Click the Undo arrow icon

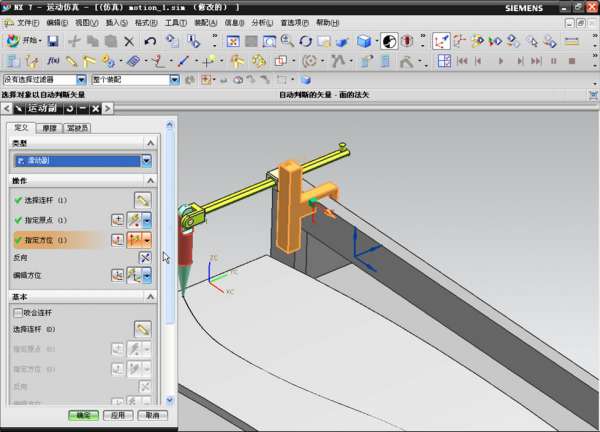tap(149, 41)
